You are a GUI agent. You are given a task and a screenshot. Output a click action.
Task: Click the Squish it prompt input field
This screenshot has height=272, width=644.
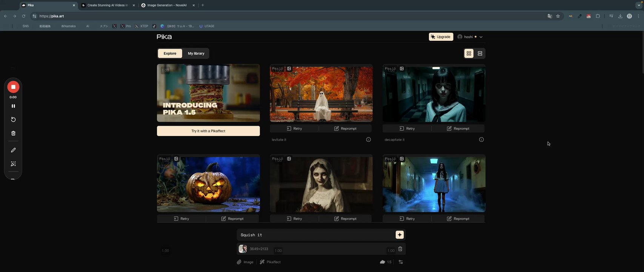pyautogui.click(x=316, y=235)
